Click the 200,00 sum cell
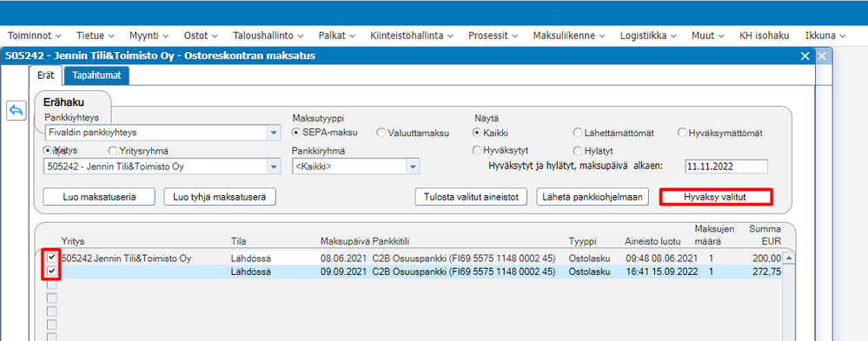 tap(767, 258)
